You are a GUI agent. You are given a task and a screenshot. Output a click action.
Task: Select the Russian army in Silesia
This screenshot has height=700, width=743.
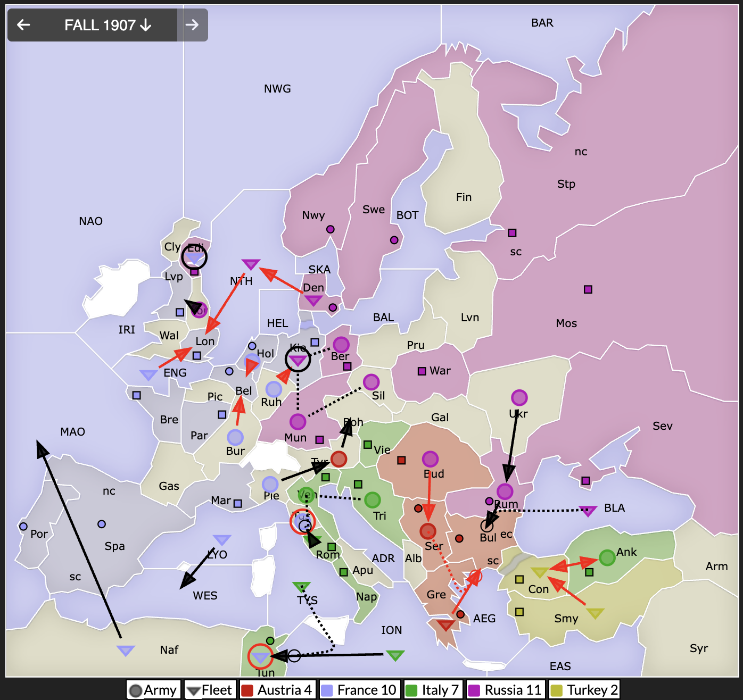coord(371,382)
